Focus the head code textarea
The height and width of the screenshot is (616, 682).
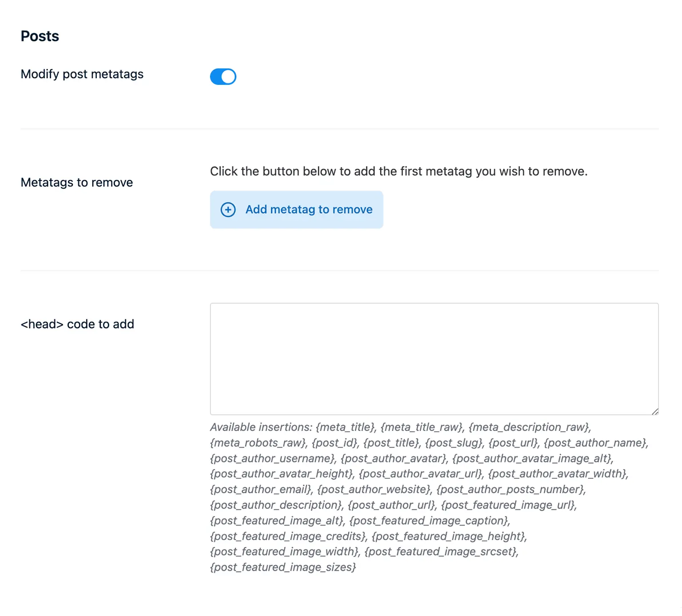coord(434,358)
